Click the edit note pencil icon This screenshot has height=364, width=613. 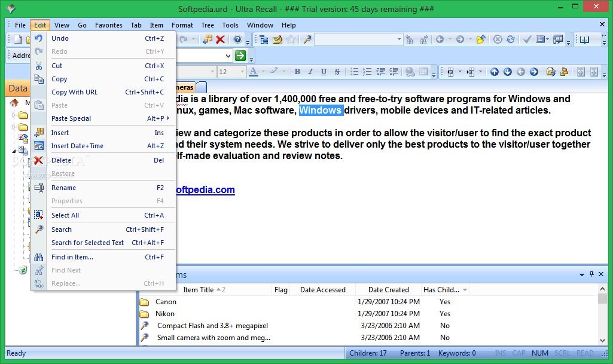click(277, 39)
